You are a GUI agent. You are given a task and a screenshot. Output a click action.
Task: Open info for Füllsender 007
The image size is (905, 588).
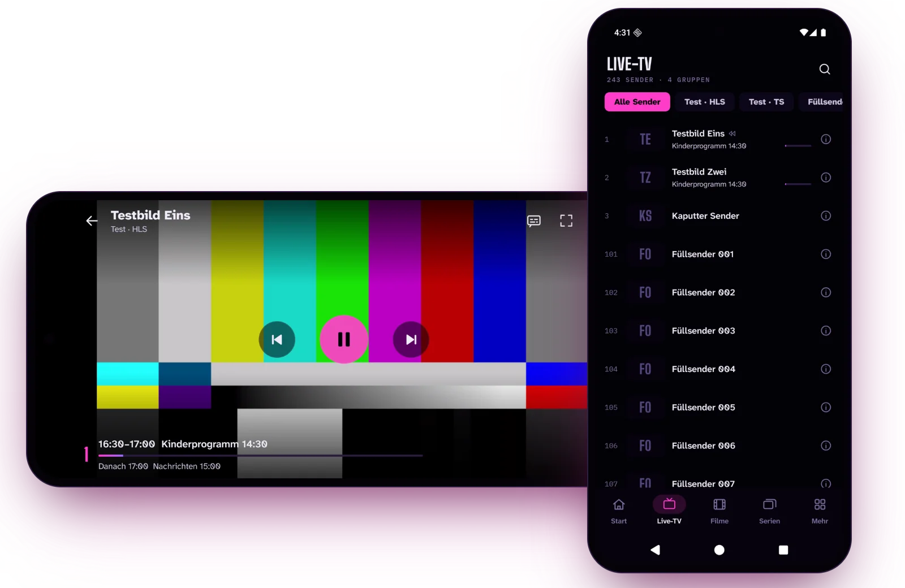(826, 484)
